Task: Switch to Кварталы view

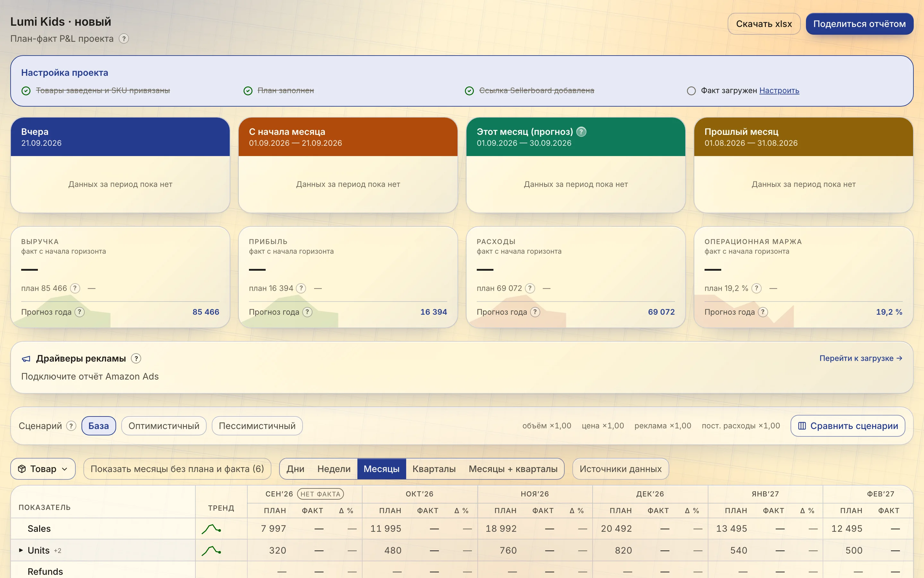Action: pyautogui.click(x=434, y=469)
